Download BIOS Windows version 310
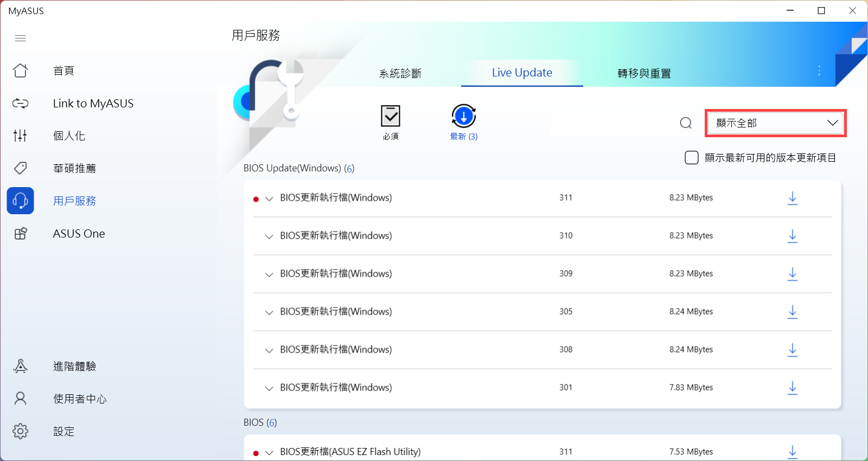868x461 pixels. tap(793, 236)
